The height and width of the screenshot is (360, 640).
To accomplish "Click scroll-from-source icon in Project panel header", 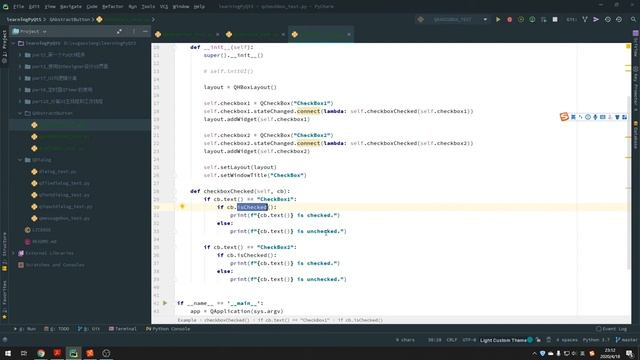I will (x=119, y=31).
